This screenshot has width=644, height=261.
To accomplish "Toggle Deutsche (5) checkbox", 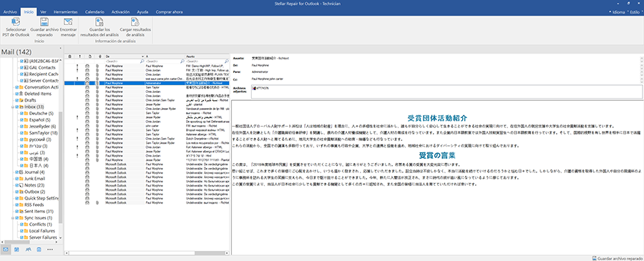I will click(21, 113).
